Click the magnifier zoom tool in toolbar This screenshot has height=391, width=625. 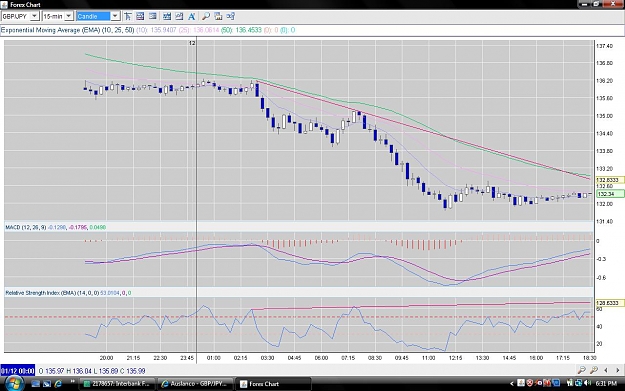206,16
